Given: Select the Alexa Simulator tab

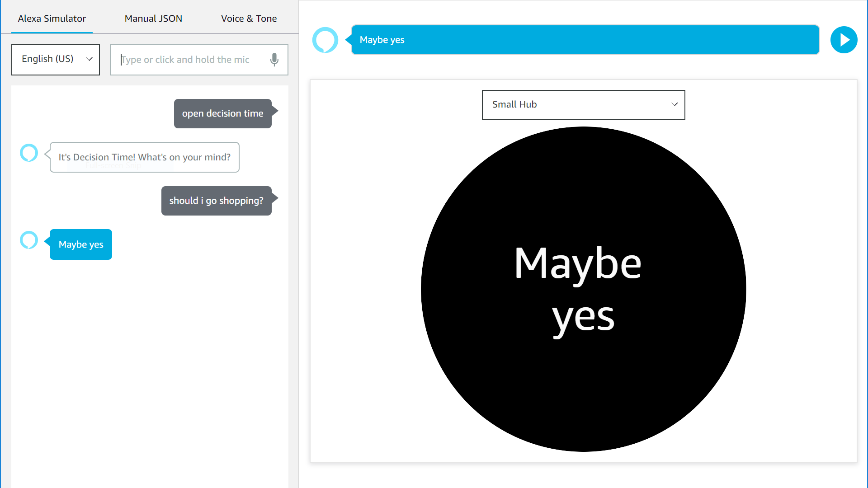Looking at the screenshot, I should click(x=52, y=19).
